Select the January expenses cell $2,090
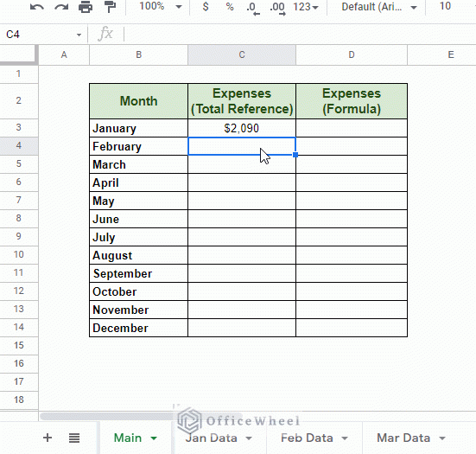This screenshot has width=476, height=454. point(242,128)
